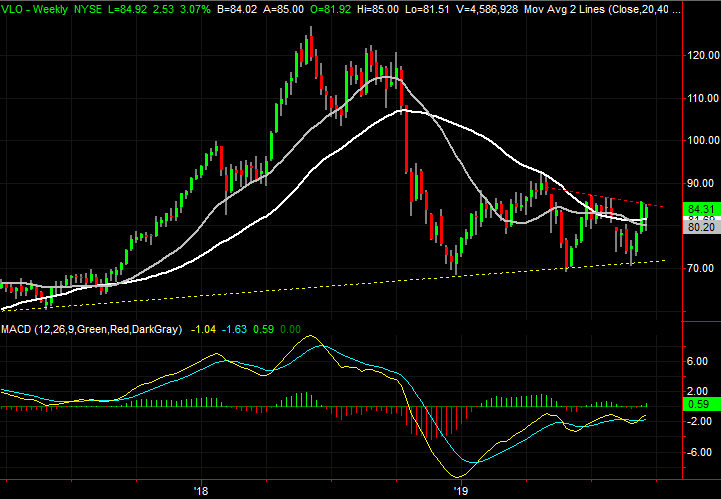This screenshot has height=499, width=721.
Task: Click the red dashed resistance trendline
Action: pos(604,197)
